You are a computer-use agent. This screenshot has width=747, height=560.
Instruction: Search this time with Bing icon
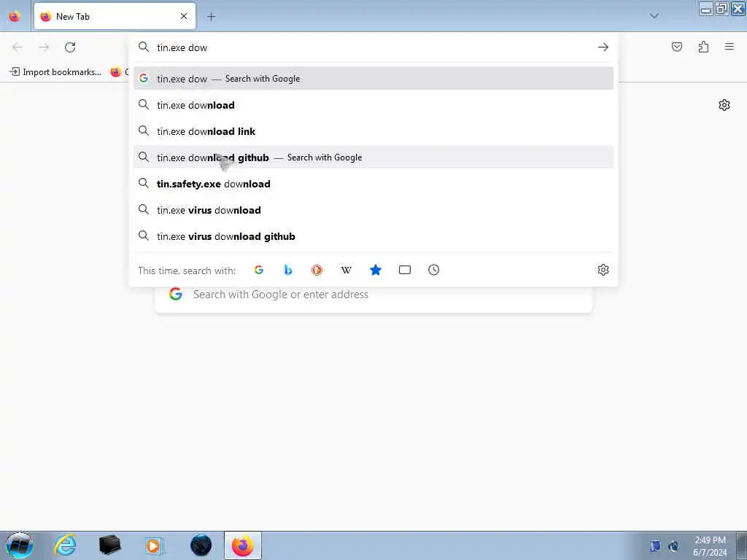coord(287,270)
